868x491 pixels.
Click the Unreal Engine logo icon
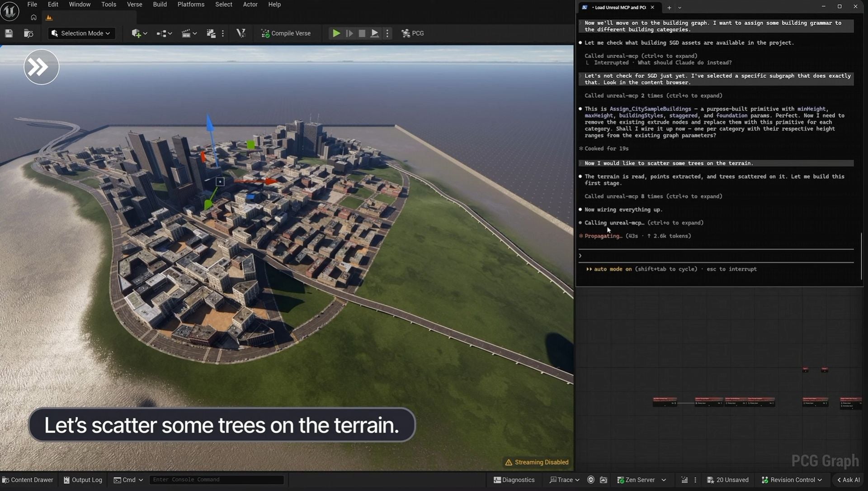pos(9,11)
